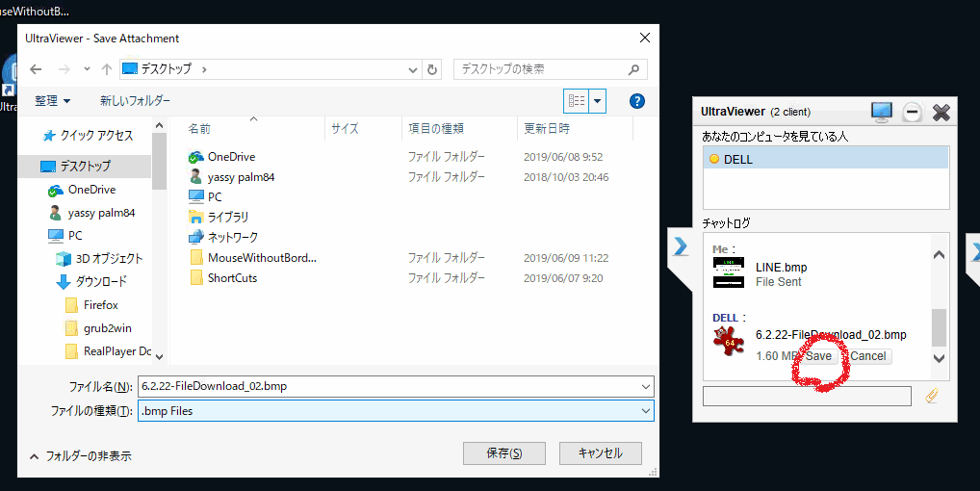
Task: Click navigation pane scroll up arrow
Action: pyautogui.click(x=160, y=125)
